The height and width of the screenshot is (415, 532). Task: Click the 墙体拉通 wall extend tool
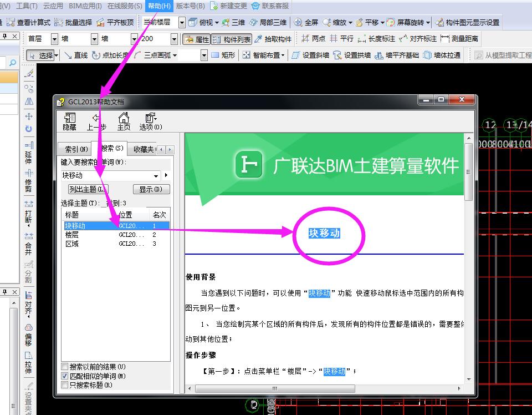point(442,55)
